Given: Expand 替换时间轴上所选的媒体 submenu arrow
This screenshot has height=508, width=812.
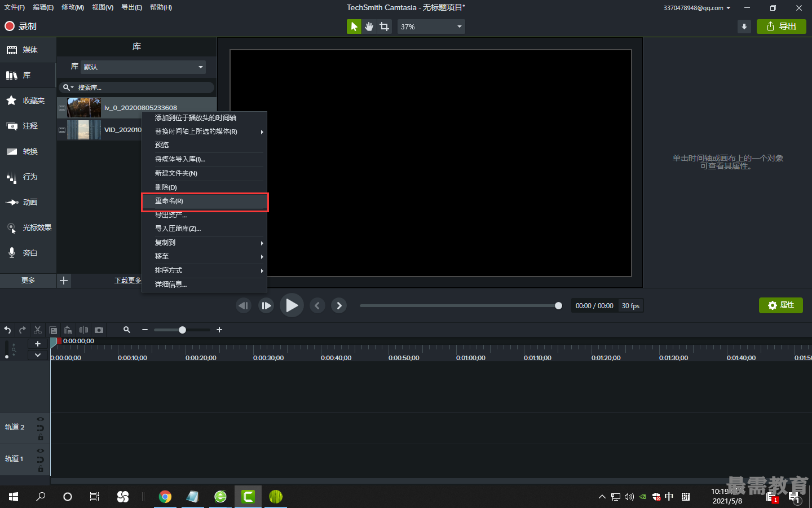Looking at the screenshot, I should (262, 132).
